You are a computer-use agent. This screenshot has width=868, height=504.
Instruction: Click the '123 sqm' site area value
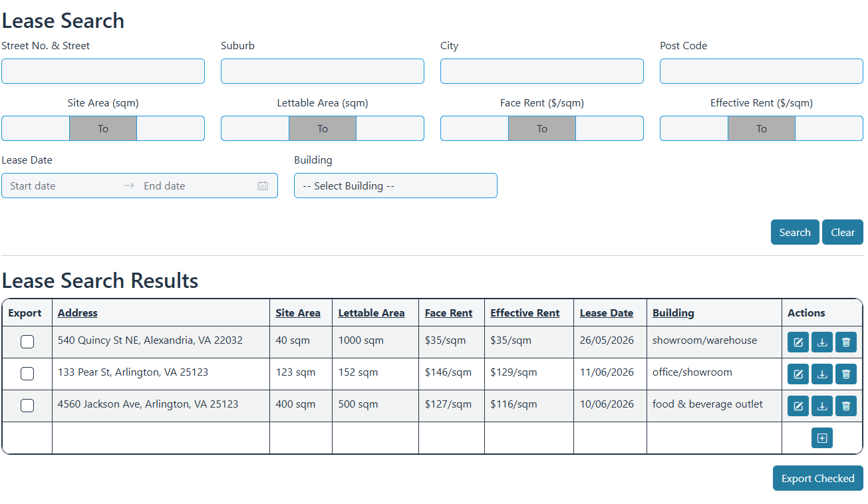(295, 372)
